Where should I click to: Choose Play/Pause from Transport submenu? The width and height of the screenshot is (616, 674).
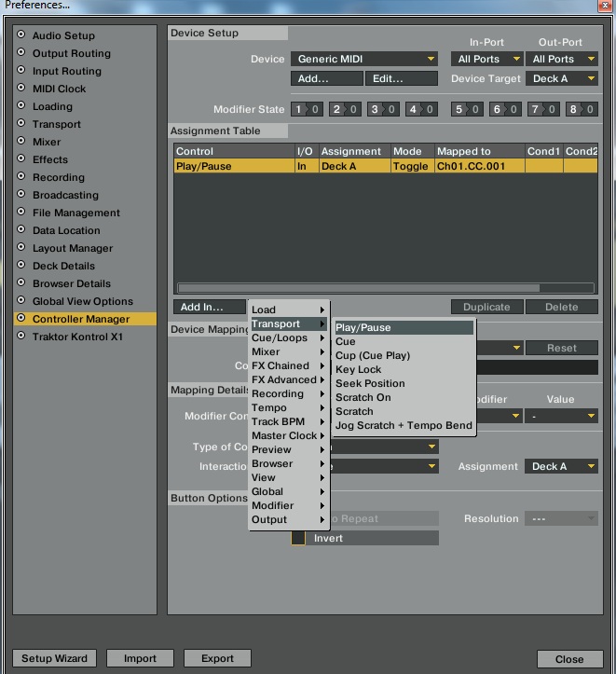click(404, 327)
